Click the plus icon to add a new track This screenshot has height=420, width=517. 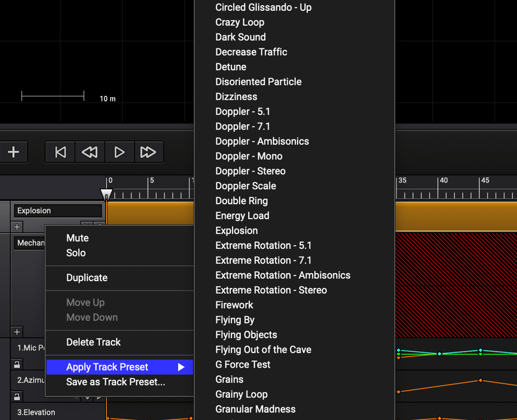pos(14,152)
